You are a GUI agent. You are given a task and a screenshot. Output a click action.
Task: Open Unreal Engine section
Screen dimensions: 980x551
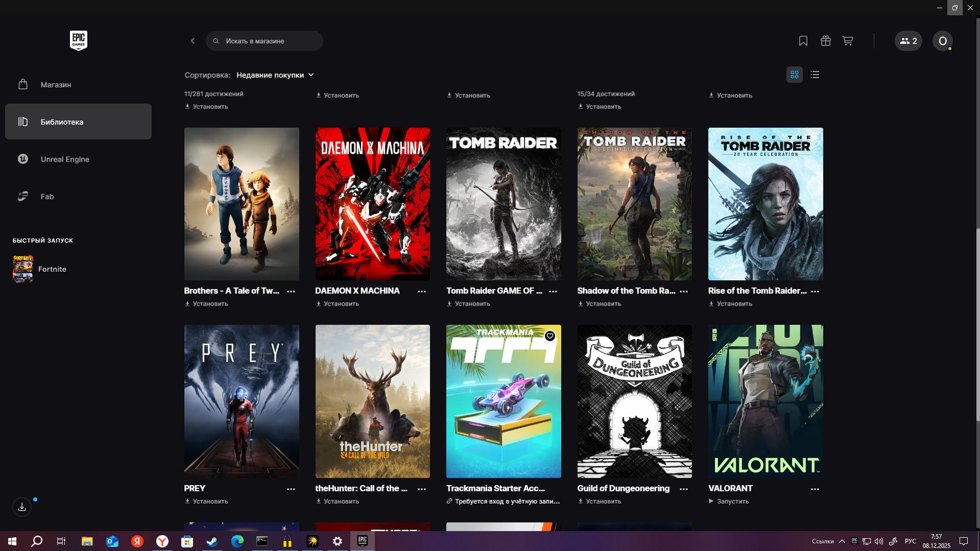[65, 159]
